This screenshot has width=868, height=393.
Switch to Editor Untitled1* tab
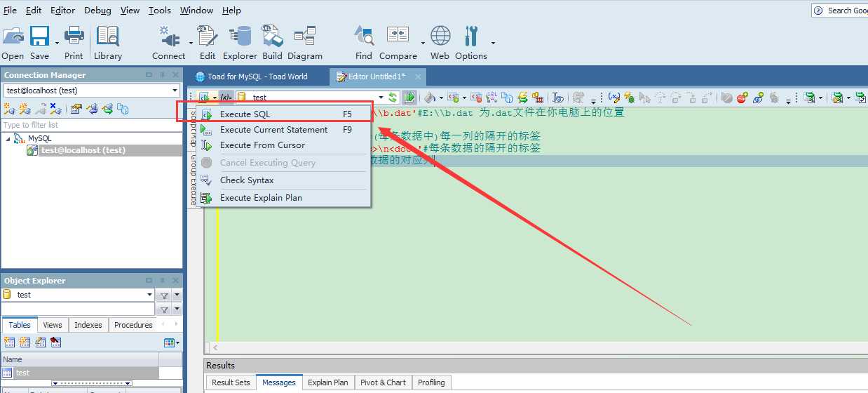point(377,76)
